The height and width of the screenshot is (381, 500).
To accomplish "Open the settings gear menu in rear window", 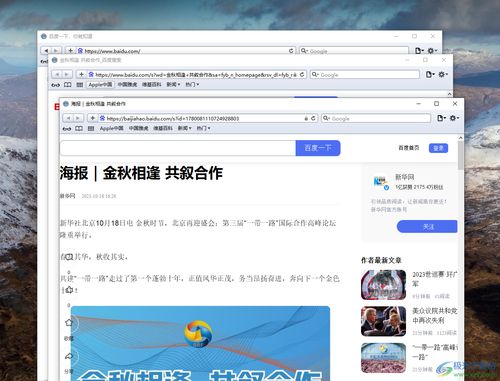I will point(432,51).
